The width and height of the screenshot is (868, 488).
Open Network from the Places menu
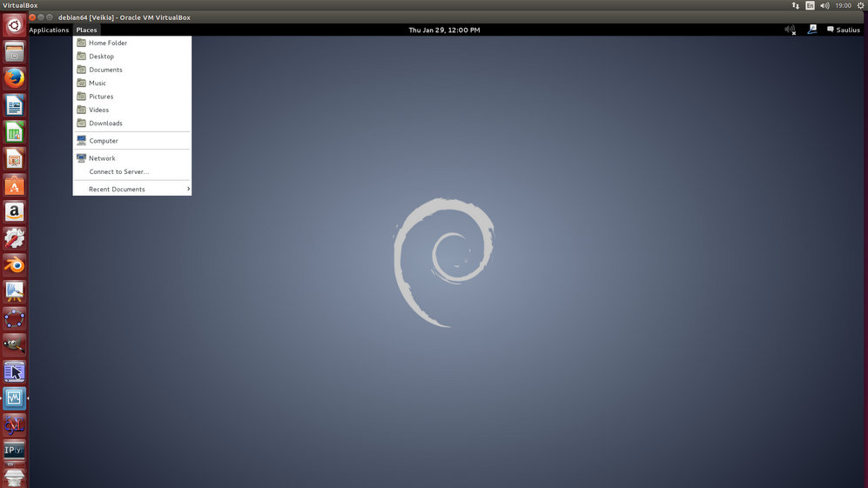[x=102, y=158]
